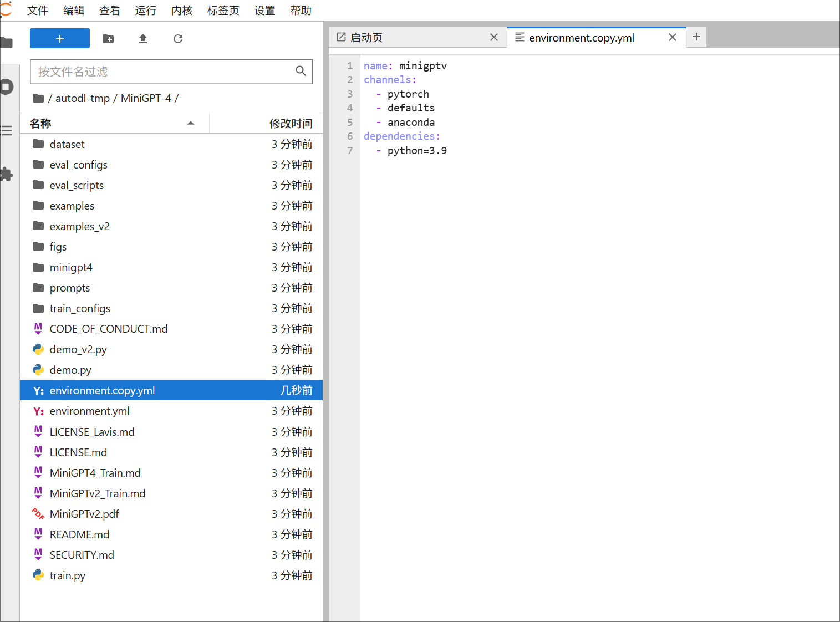Select the README.md file
Viewport: 840px width, 622px height.
(79, 534)
